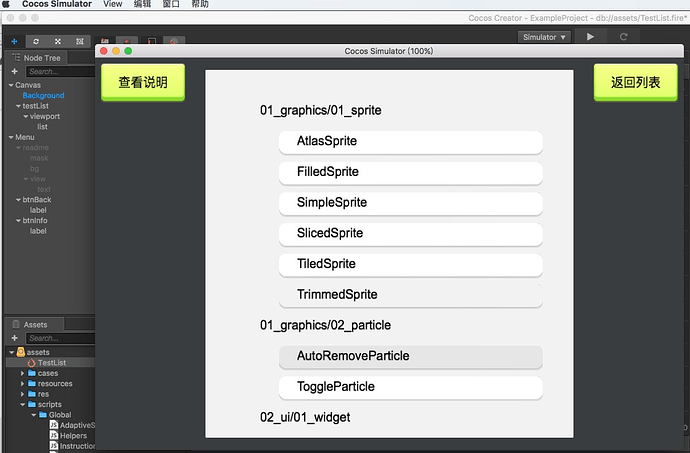This screenshot has width=690, height=453.
Task: Click the Assets panel icon
Action: [x=16, y=324]
